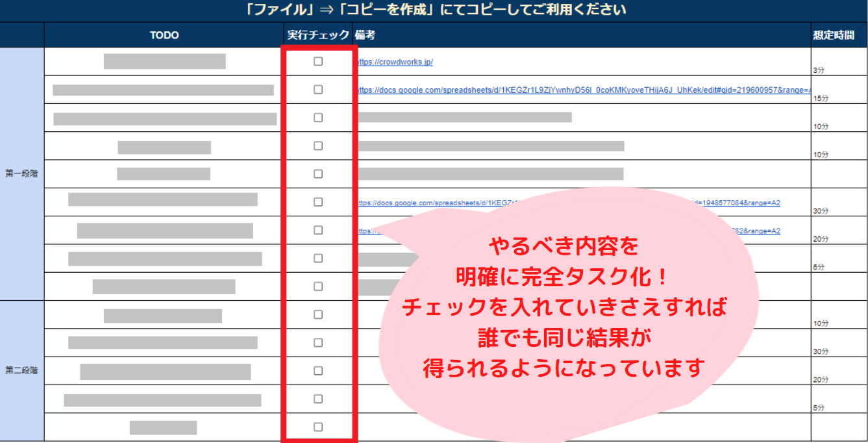Tick the checkbox in the 第一段階 30分 row
The width and height of the screenshot is (868, 443).
[x=318, y=202]
